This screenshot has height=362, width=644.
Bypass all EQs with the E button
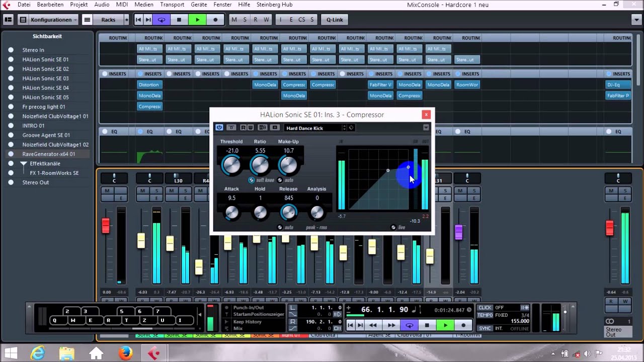[x=291, y=20]
